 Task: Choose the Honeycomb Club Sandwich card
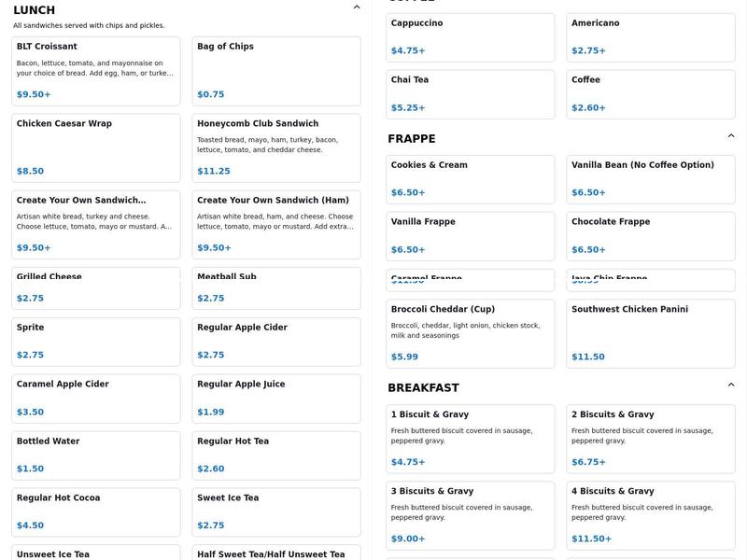click(276, 147)
